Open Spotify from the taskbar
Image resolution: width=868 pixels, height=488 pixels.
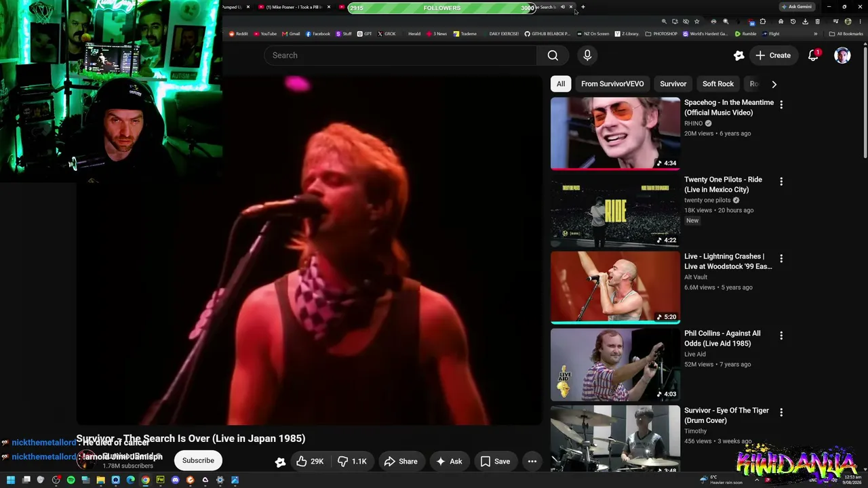(x=71, y=480)
